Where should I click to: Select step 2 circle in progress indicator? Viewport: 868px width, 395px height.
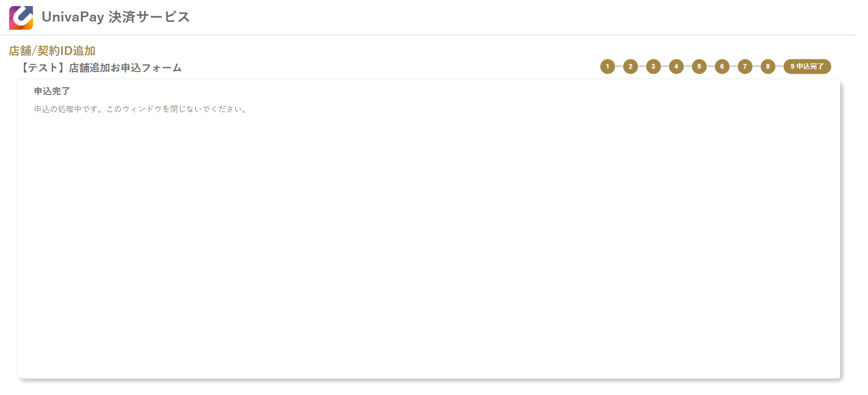click(630, 66)
